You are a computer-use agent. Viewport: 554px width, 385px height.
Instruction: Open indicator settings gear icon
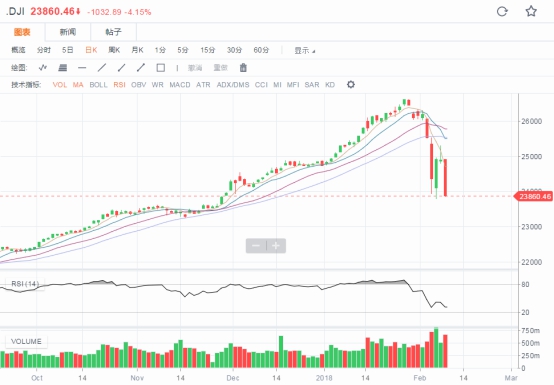point(350,84)
